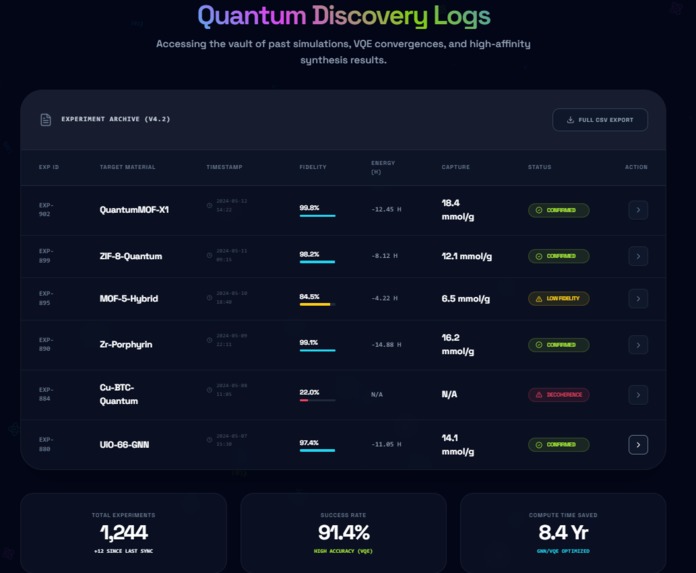This screenshot has height=573, width=696.
Task: Click the 98.2% fidelity progress bar
Action: point(317,262)
